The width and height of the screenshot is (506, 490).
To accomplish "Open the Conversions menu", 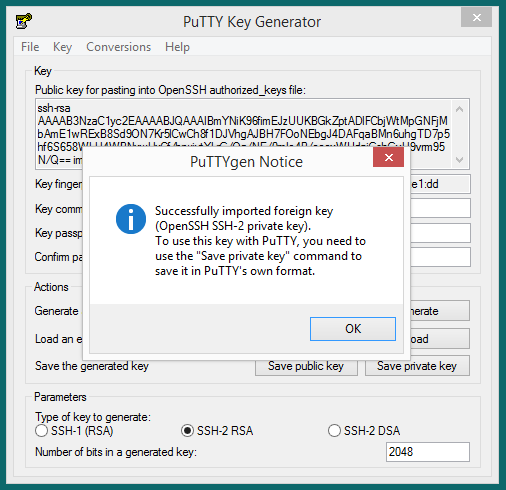I will point(118,47).
